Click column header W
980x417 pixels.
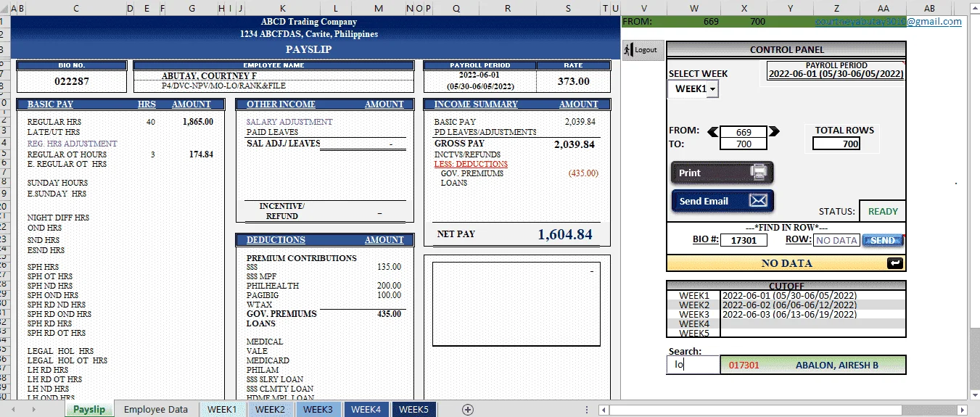[x=694, y=8]
